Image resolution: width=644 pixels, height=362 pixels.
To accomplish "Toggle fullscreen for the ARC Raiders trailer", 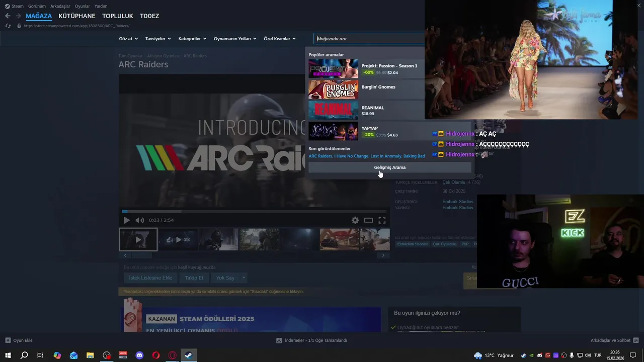I will coord(382,220).
